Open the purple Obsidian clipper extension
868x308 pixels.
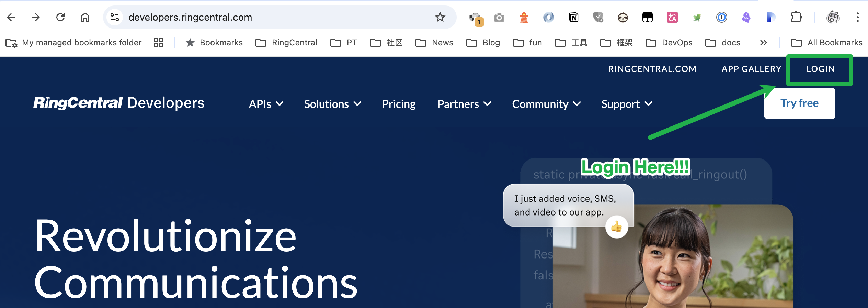[746, 17]
